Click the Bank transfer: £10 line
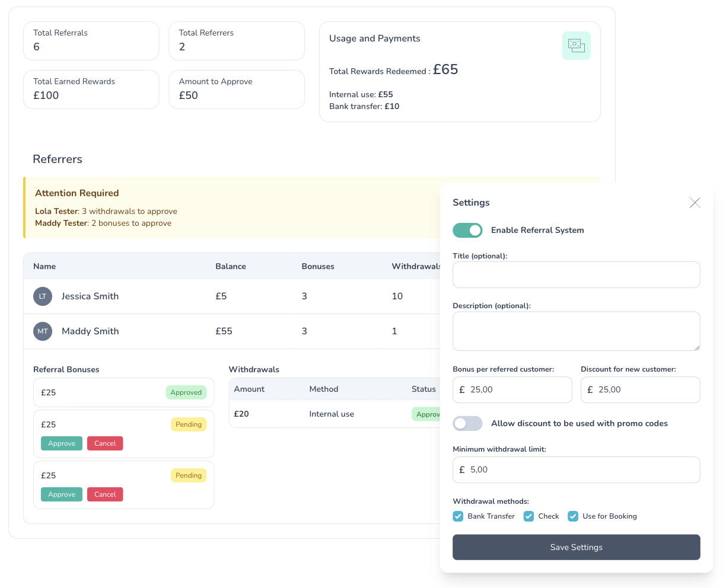 (x=364, y=106)
